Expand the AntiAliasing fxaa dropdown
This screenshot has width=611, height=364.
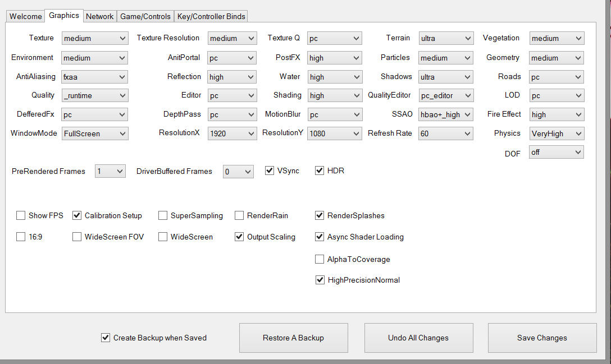click(x=94, y=77)
